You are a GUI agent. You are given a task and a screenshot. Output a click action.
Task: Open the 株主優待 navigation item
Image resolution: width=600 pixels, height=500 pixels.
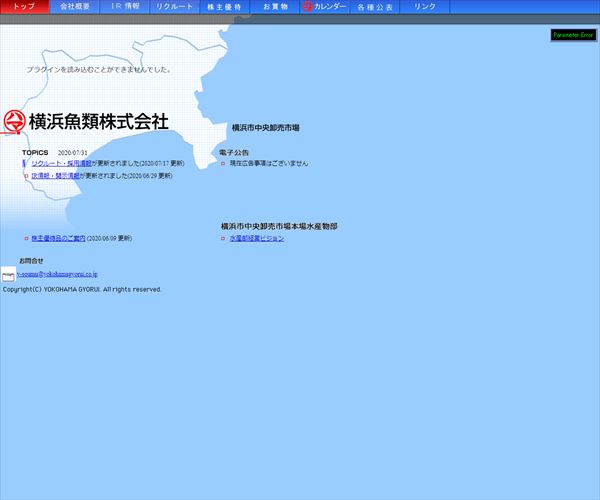pos(225,7)
